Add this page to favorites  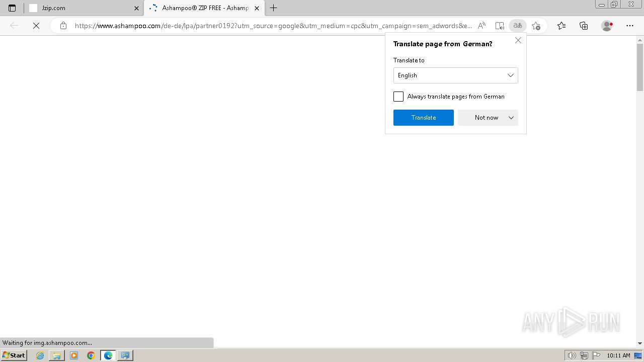coord(536,26)
